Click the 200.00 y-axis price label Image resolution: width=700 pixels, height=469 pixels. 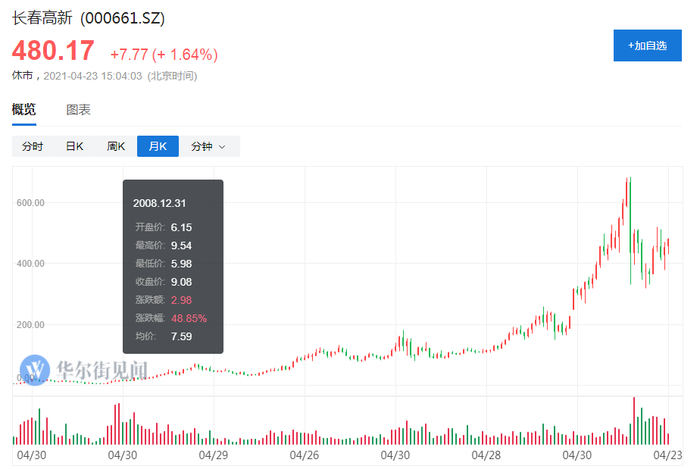coord(32,326)
